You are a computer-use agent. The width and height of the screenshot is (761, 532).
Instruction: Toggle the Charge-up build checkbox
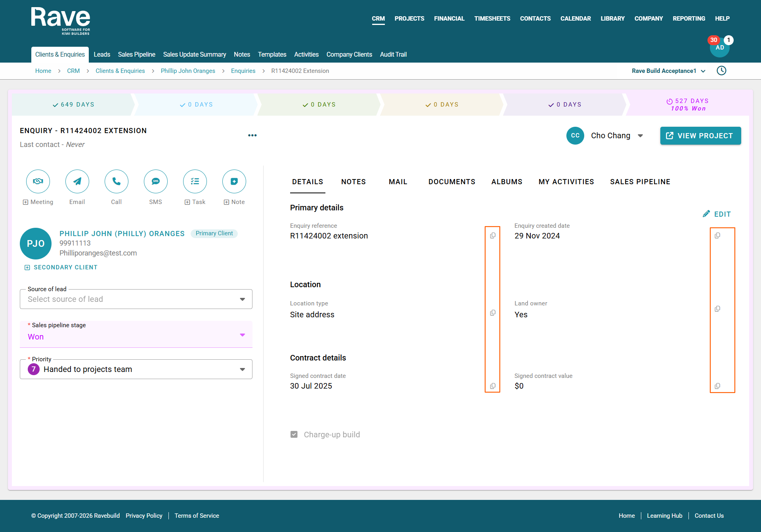[294, 435]
